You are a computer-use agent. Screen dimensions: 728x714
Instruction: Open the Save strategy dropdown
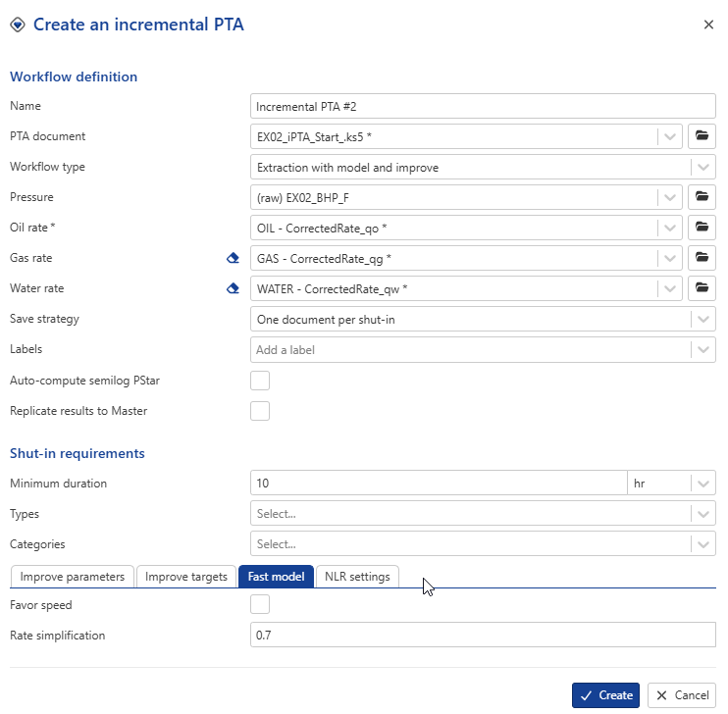coord(702,319)
